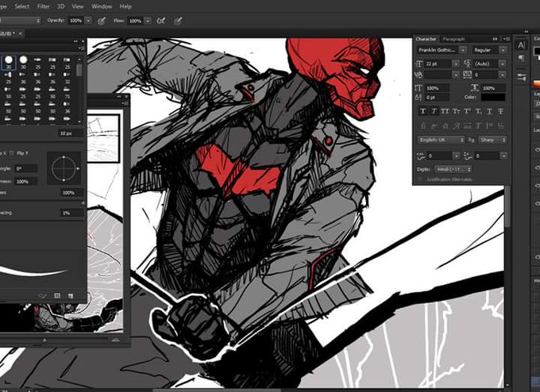Screen dimensions: 540x392
Task: Open the Opacity slider dropdown arrow
Action: click(88, 21)
